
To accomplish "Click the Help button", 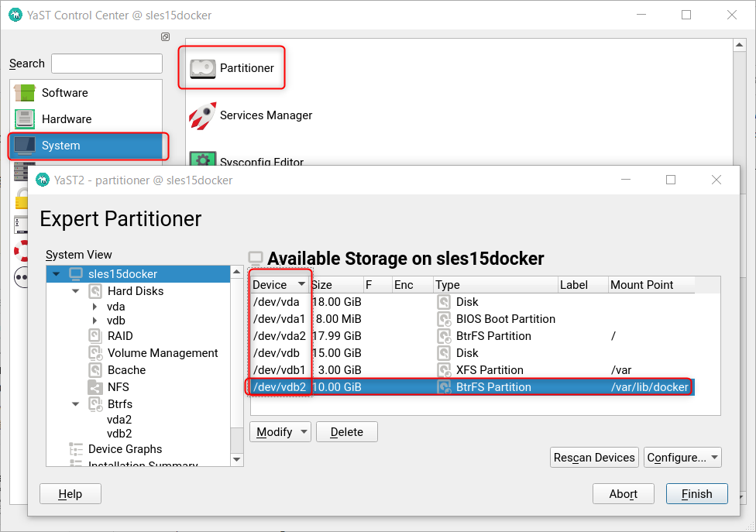I will click(70, 494).
